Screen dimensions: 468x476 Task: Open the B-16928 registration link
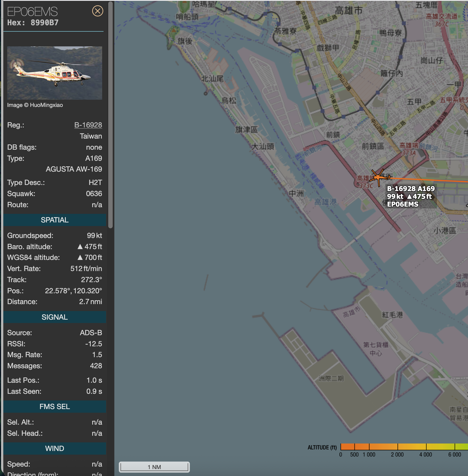(x=88, y=125)
